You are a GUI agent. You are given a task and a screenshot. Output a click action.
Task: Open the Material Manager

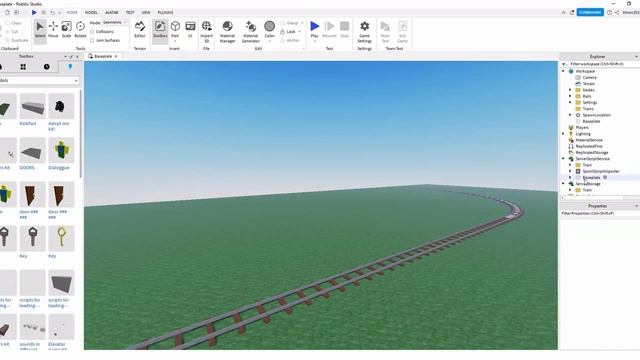(x=227, y=31)
